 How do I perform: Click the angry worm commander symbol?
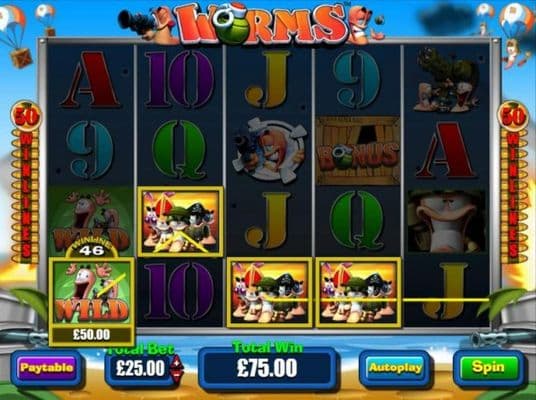point(446,221)
